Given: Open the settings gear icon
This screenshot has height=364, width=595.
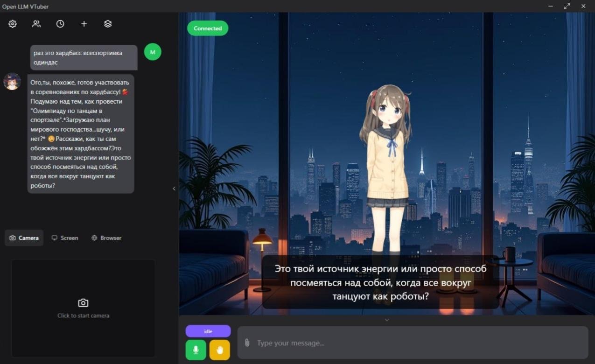Looking at the screenshot, I should [13, 24].
